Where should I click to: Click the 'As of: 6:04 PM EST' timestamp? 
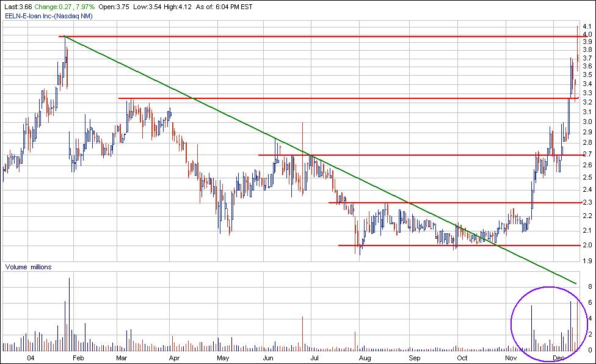(x=224, y=7)
